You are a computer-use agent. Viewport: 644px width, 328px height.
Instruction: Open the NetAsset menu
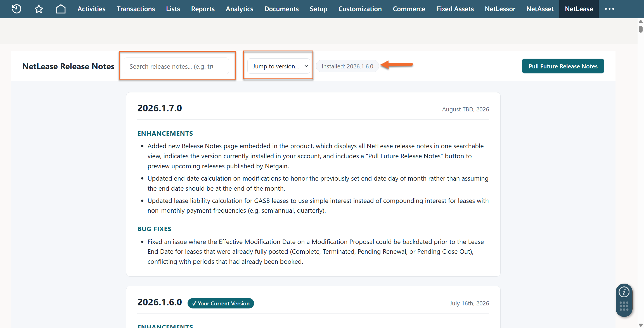tap(540, 9)
